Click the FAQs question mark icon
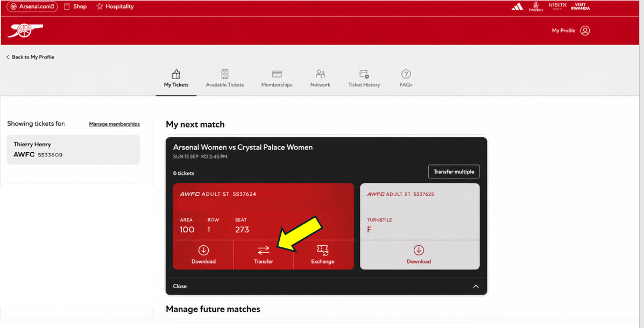644x328 pixels. tap(406, 74)
